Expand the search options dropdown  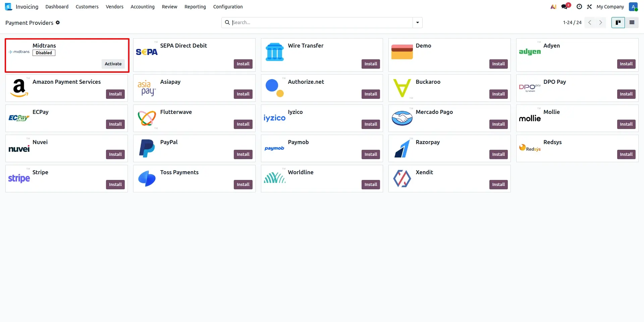(417, 22)
